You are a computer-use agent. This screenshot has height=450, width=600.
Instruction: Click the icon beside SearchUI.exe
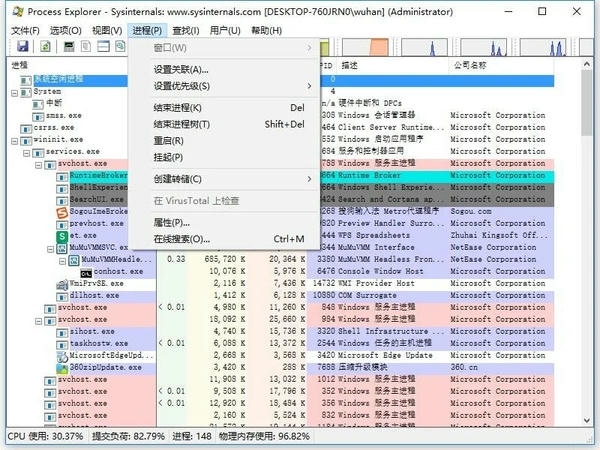pyautogui.click(x=62, y=200)
